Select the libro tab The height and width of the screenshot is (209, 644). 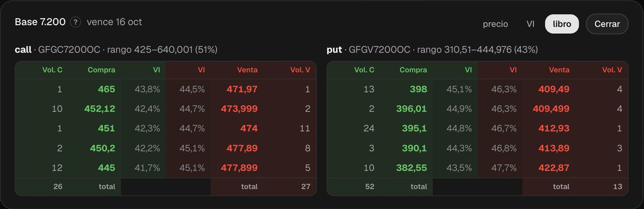(x=562, y=24)
